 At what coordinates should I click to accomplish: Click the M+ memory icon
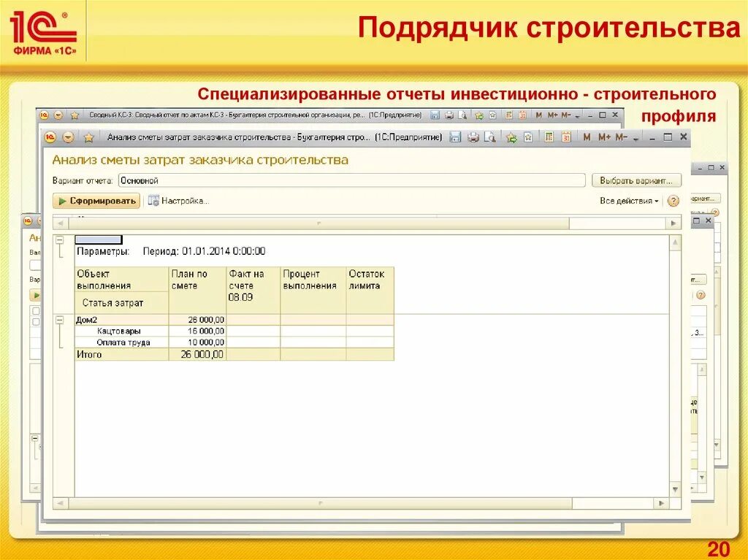tap(603, 137)
